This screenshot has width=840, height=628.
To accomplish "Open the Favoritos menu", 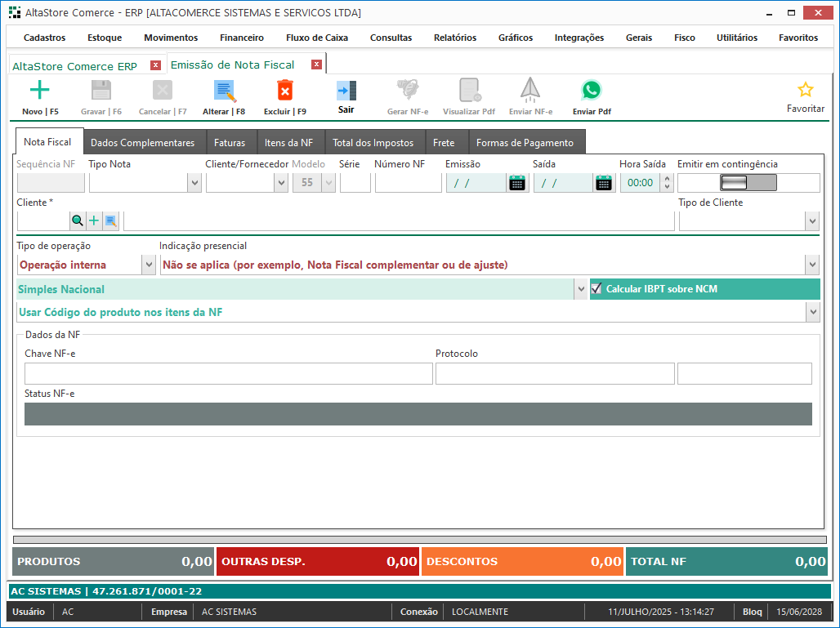I will pos(798,38).
